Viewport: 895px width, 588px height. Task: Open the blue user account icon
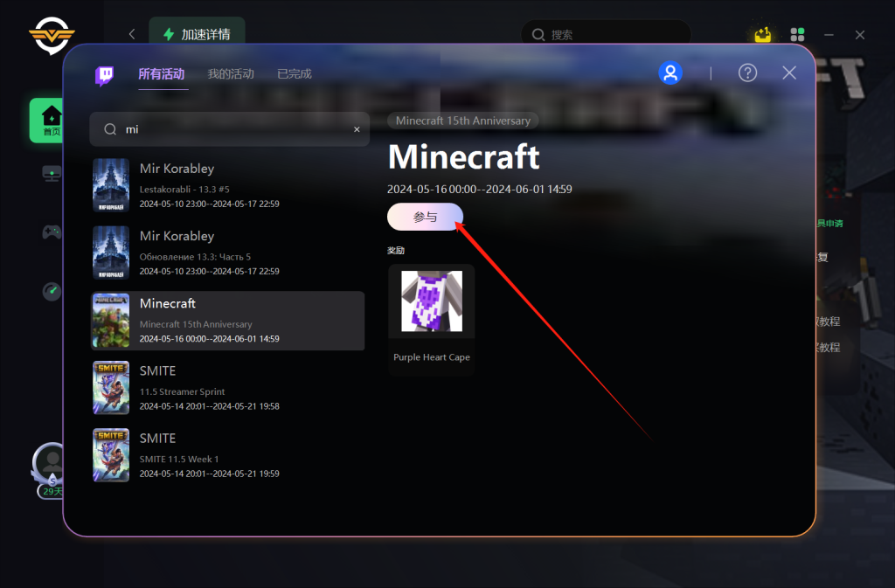[670, 73]
